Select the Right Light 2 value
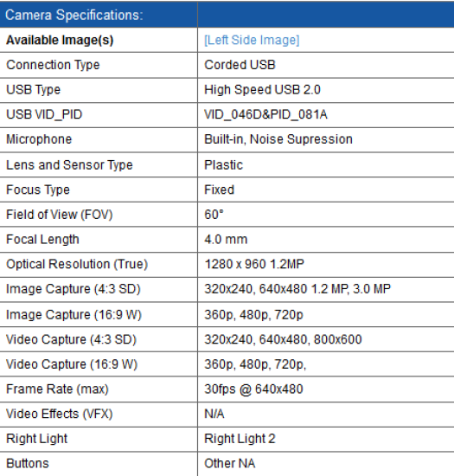The width and height of the screenshot is (454, 476). pos(240,439)
